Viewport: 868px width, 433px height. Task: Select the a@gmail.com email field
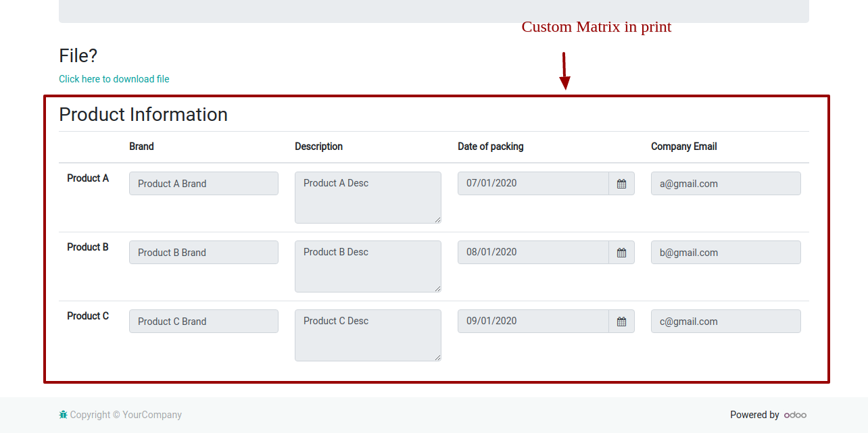click(x=725, y=184)
